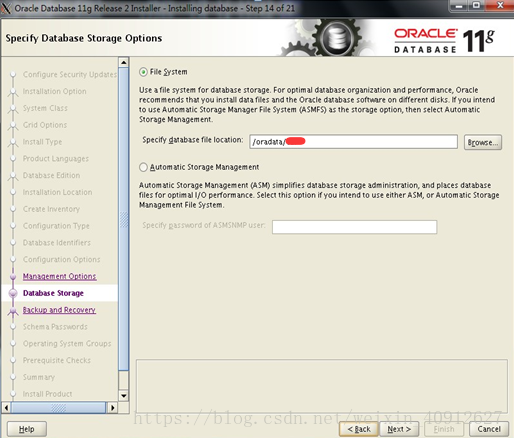The width and height of the screenshot is (514, 438).
Task: Click Grid Options step
Action: tap(45, 125)
